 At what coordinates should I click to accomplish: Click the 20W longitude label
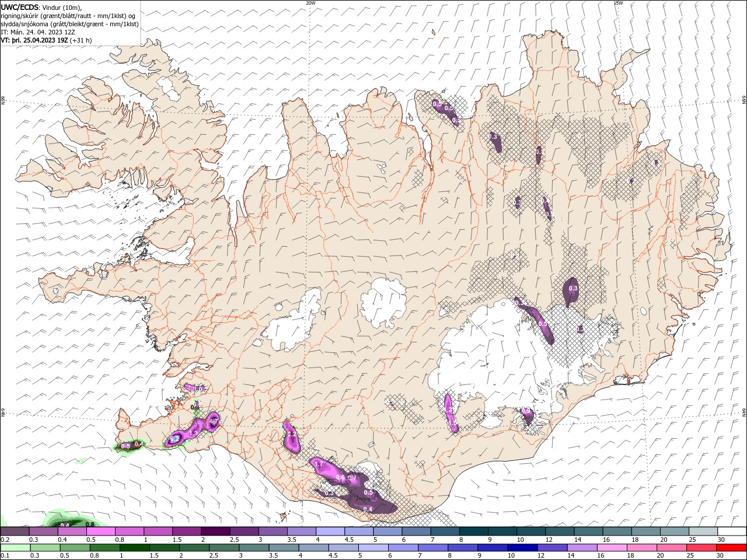310,2
